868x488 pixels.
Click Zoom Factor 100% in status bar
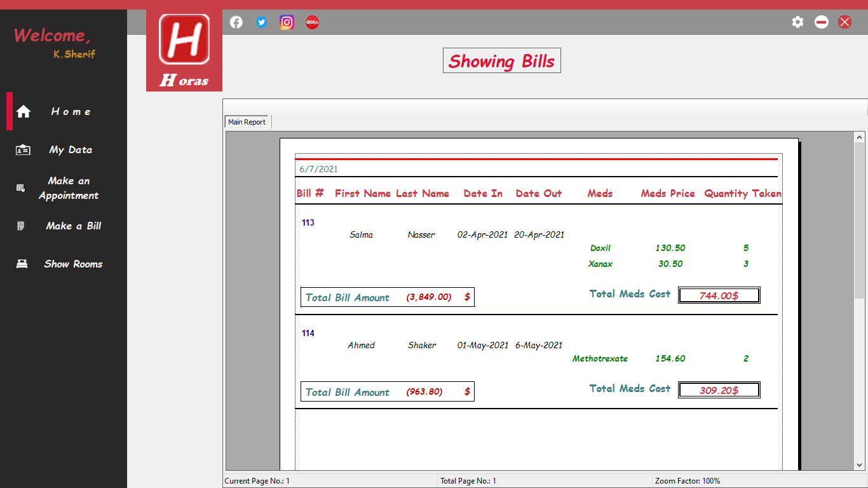click(688, 481)
